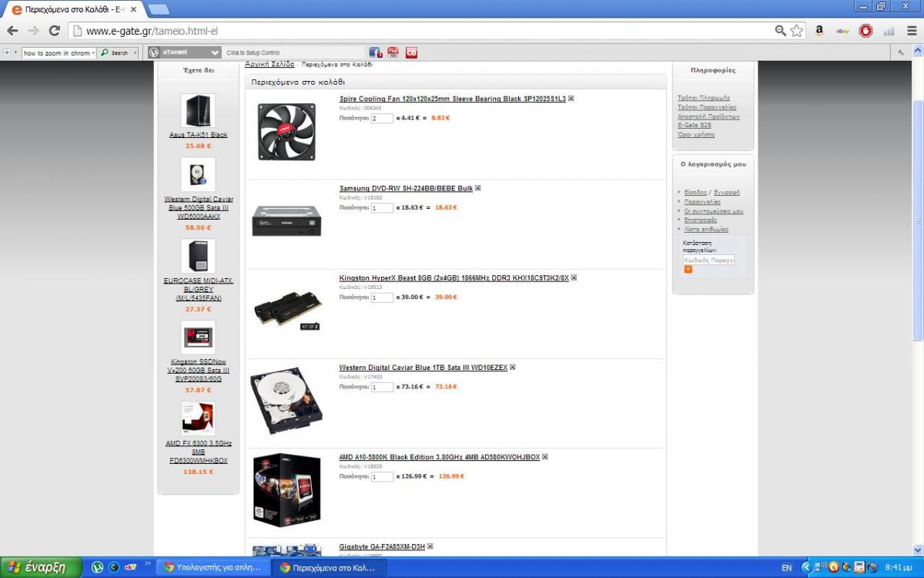Screen dimensions: 924x578
Task: Open the AMD A10-5800K Black Edition link
Action: 440,457
